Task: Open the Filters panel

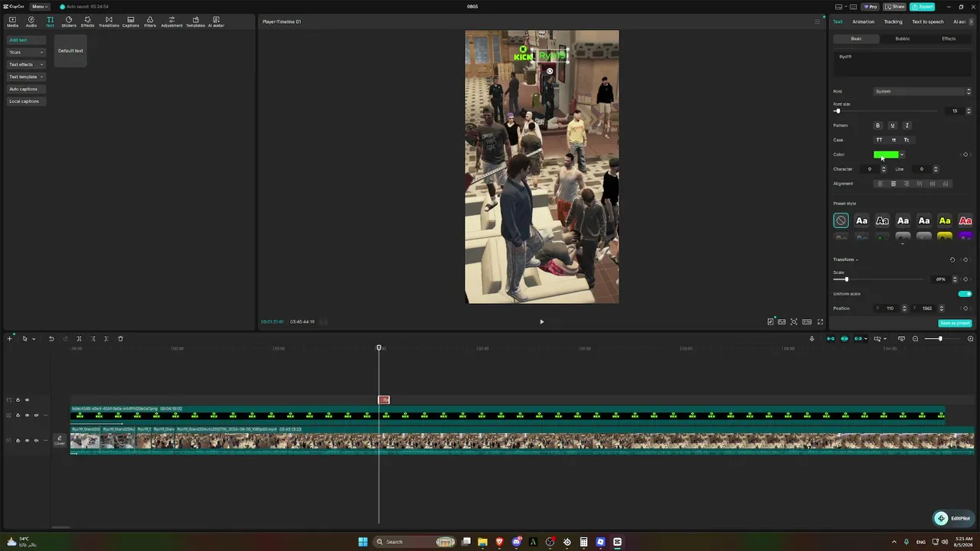Action: [150, 21]
